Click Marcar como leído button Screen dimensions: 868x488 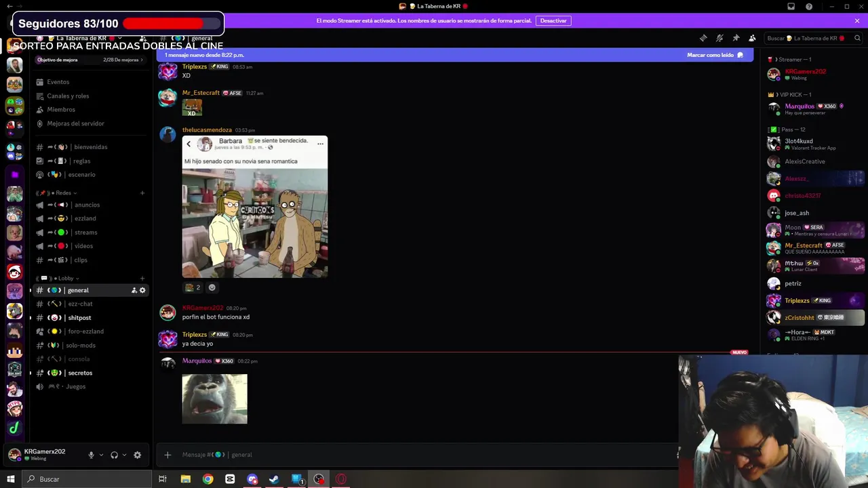(x=715, y=55)
